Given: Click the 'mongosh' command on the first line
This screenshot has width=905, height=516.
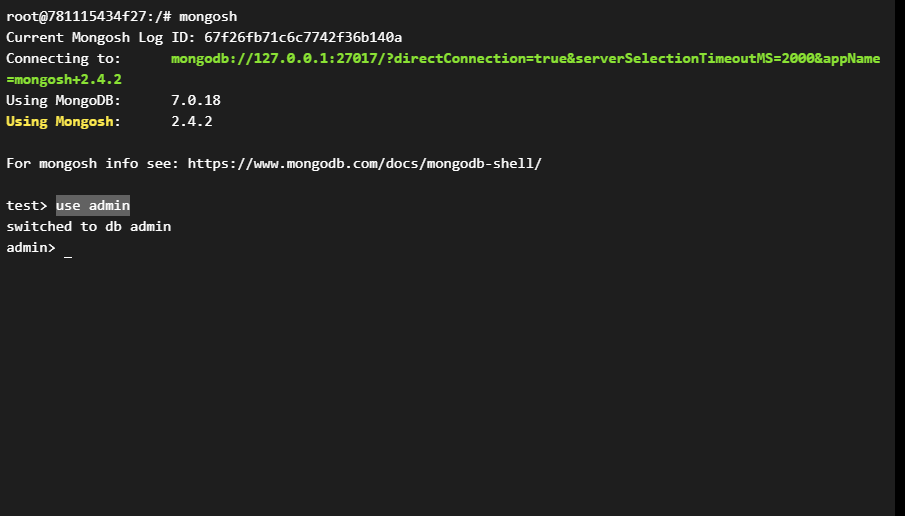Looking at the screenshot, I should 208,16.
